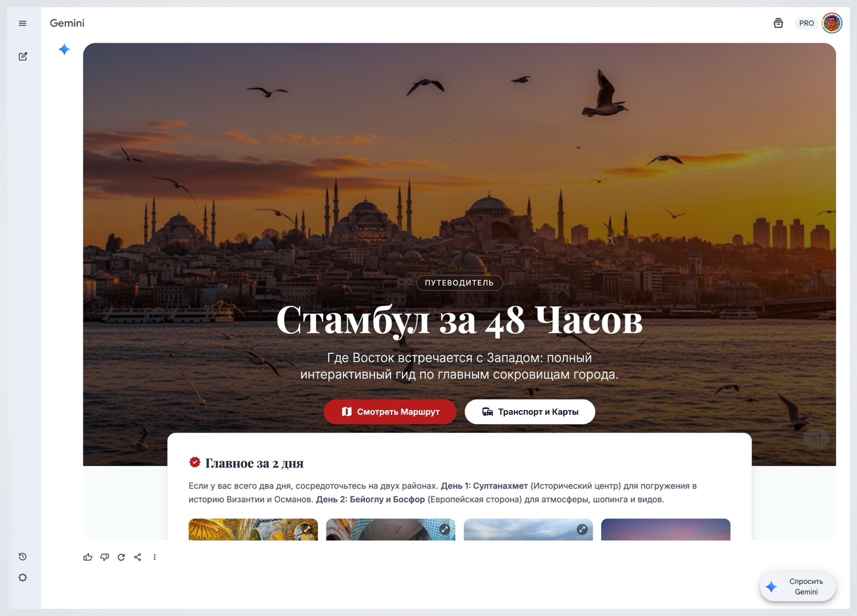The image size is (857, 616).
Task: Open the hamburger main menu
Action: pos(23,23)
